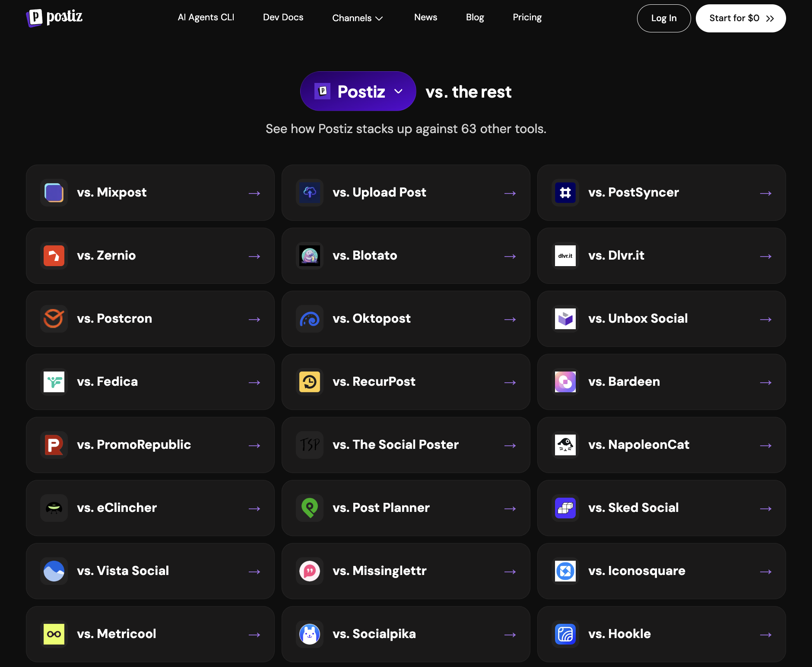Click the "vs. the rest" heading text
812x667 pixels.
[x=469, y=92]
